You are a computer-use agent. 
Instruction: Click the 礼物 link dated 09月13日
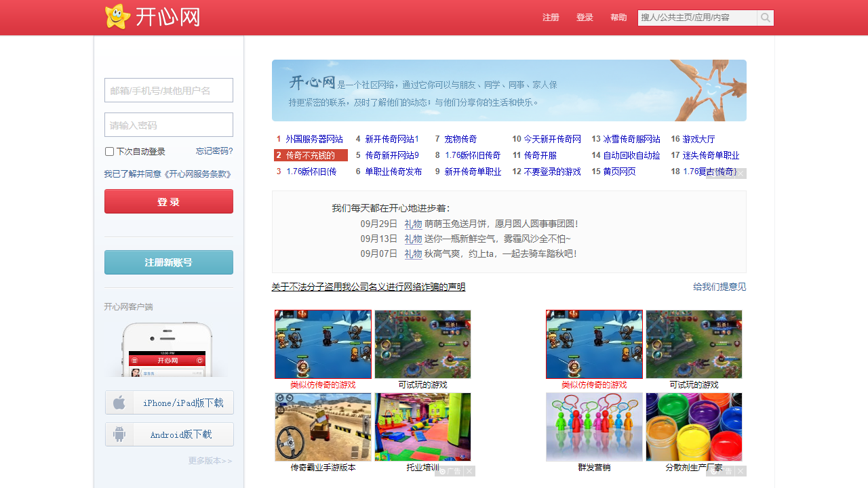pyautogui.click(x=413, y=239)
